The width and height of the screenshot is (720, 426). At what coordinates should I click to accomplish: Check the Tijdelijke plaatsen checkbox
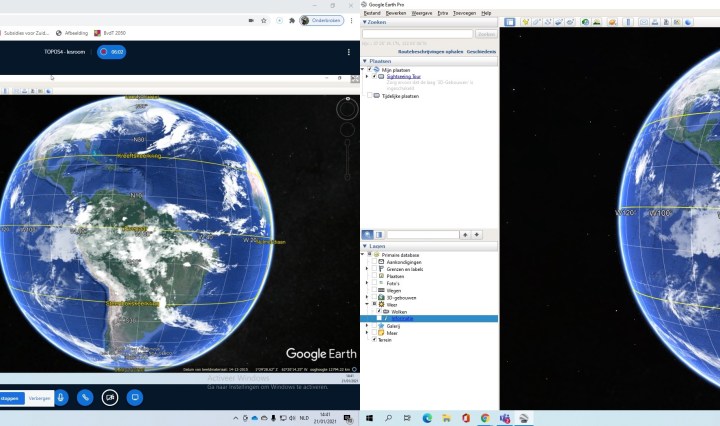tap(370, 96)
